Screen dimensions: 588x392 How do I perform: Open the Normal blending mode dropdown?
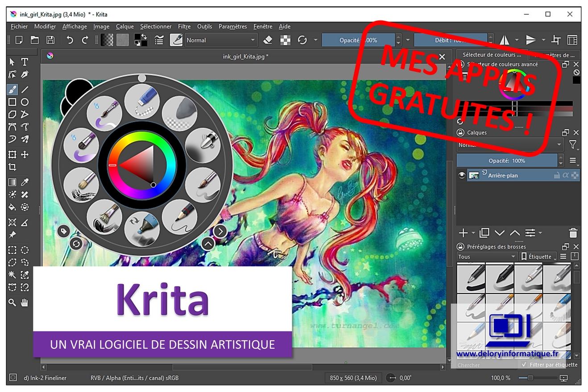pos(221,40)
